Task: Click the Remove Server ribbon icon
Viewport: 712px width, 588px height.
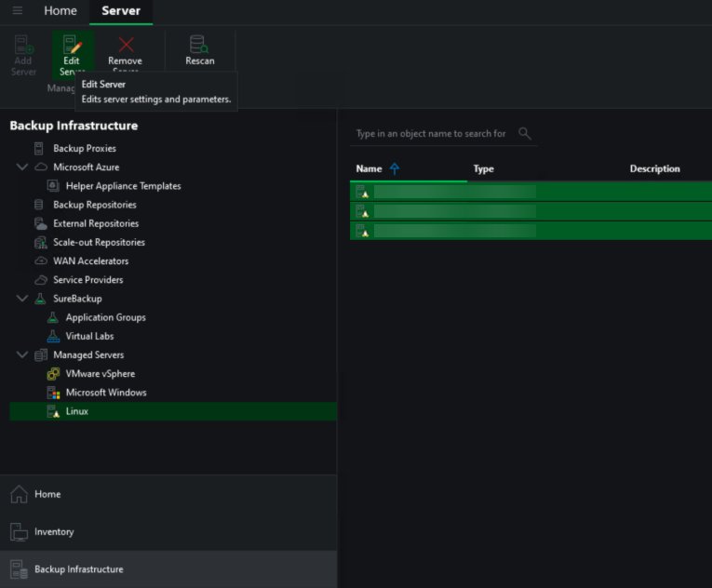Action: tap(126, 47)
